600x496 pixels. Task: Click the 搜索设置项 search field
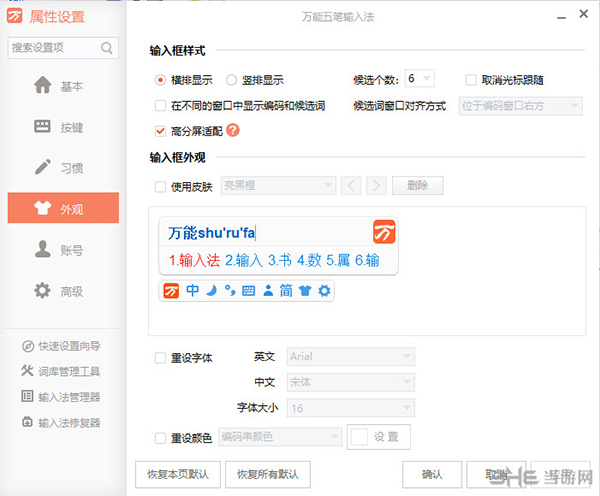point(63,48)
